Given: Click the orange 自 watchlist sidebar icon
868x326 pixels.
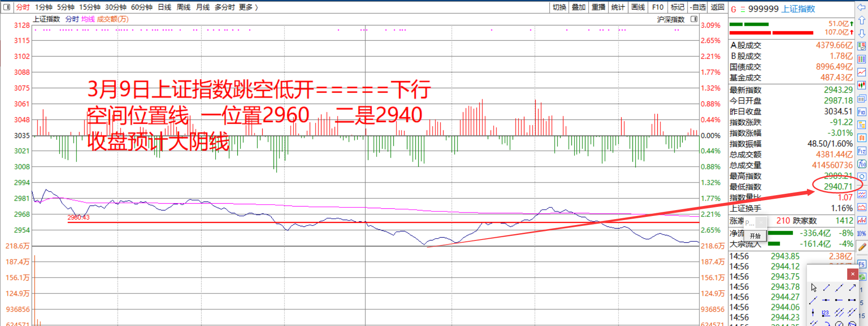Looking at the screenshot, I should (862, 138).
